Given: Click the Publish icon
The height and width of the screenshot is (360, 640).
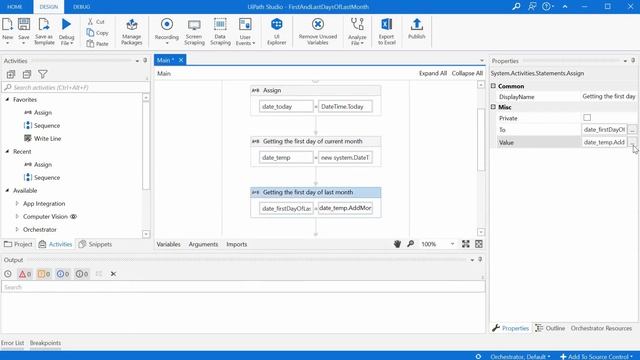Looking at the screenshot, I should [416, 24].
